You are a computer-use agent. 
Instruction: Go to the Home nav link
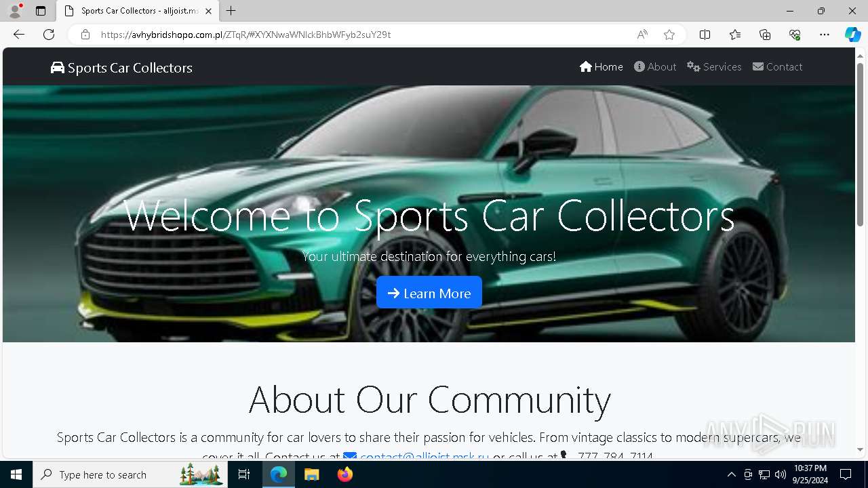[601, 66]
